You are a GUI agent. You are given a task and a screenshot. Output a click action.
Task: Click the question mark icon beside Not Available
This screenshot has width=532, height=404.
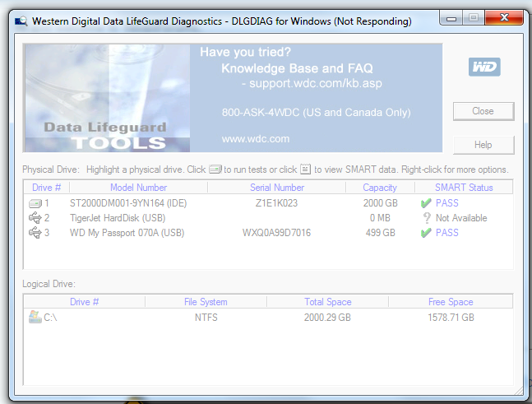[x=427, y=217]
